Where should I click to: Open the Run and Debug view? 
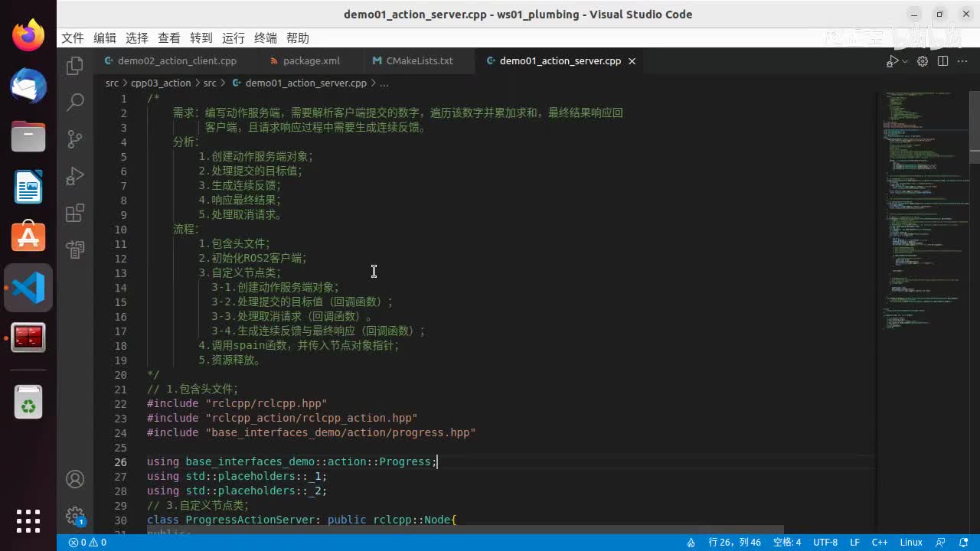click(x=75, y=176)
